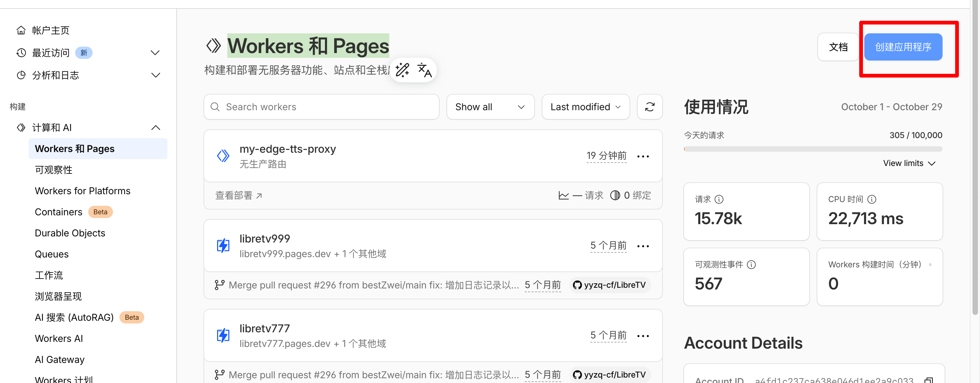Copy the Account ID with the copy icon
This screenshot has height=383, width=980.
(928, 380)
